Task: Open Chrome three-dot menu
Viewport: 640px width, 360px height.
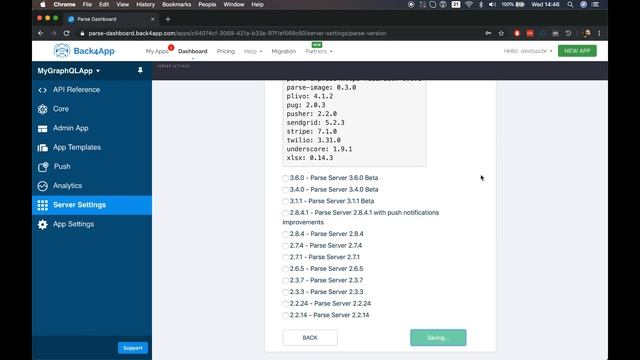Action: [x=599, y=33]
